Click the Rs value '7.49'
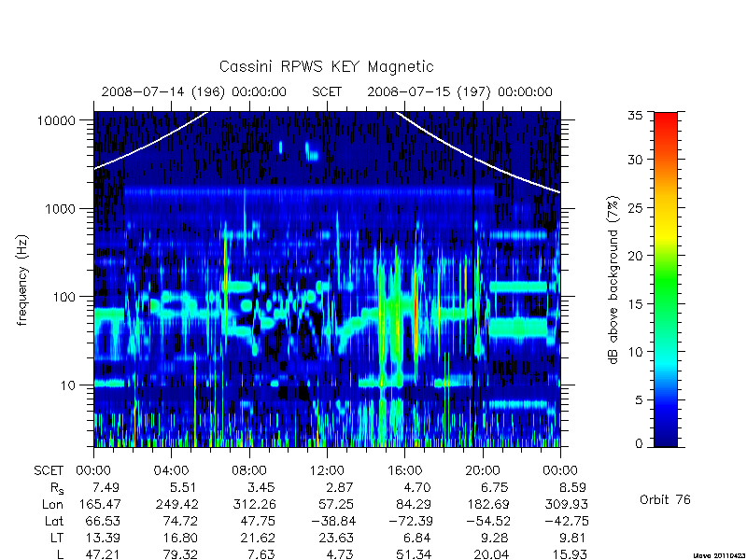 click(106, 487)
